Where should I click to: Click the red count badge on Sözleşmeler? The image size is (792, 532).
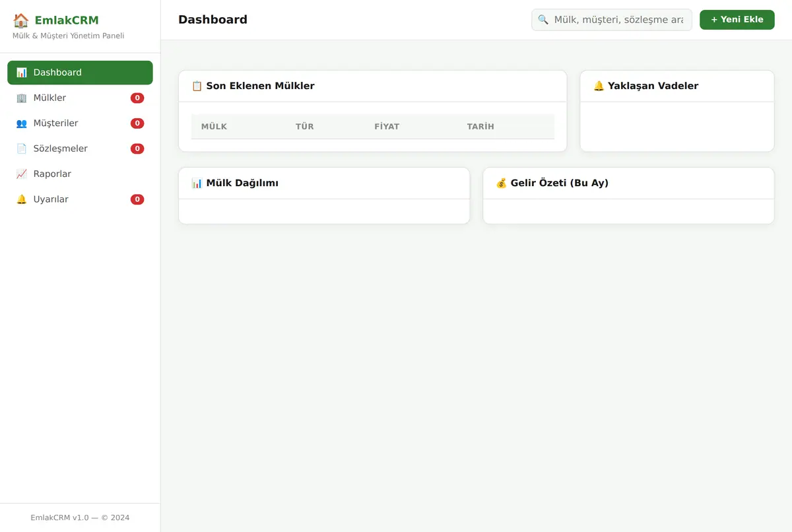tap(137, 149)
